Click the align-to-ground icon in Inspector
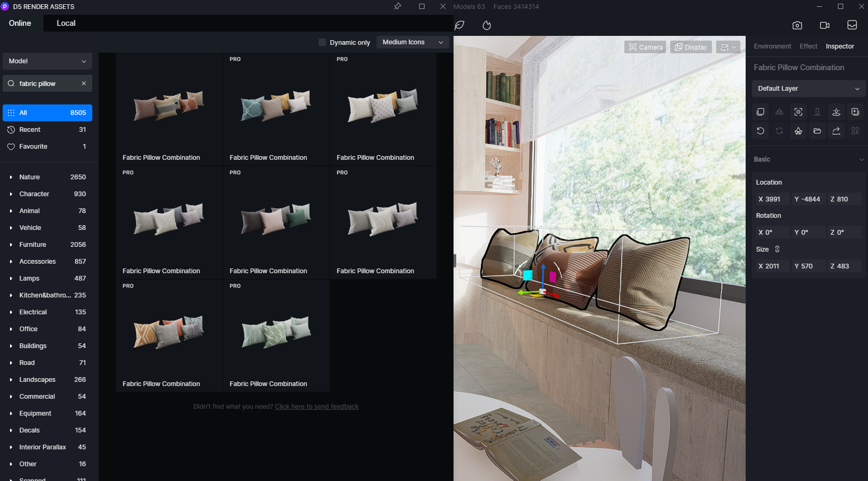 [x=817, y=112]
